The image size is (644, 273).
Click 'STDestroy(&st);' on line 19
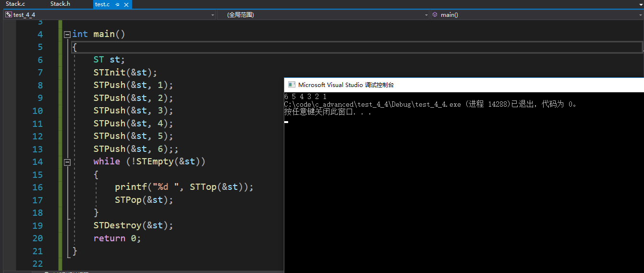click(x=134, y=225)
